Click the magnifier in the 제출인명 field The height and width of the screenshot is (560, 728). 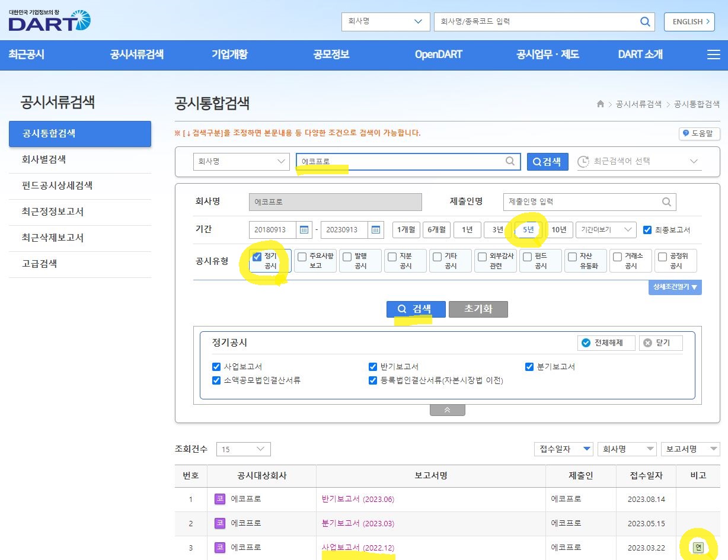[x=666, y=201]
